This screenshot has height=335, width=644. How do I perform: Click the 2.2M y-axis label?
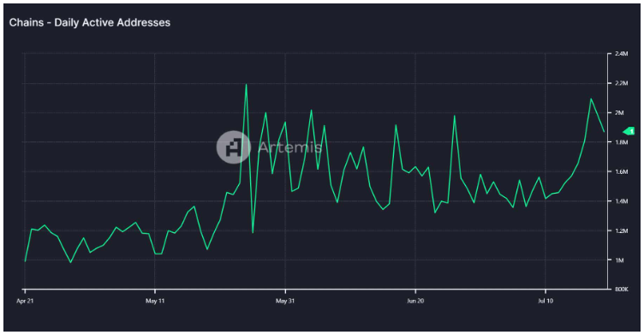622,83
